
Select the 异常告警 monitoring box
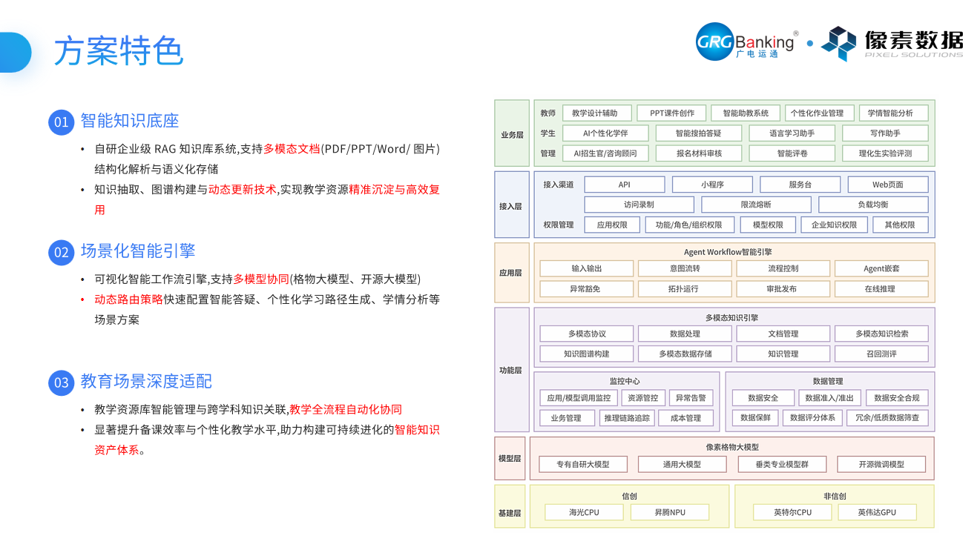coord(691,398)
